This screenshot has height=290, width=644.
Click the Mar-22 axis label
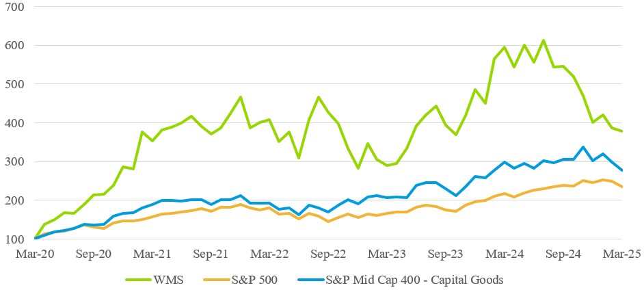271,254
